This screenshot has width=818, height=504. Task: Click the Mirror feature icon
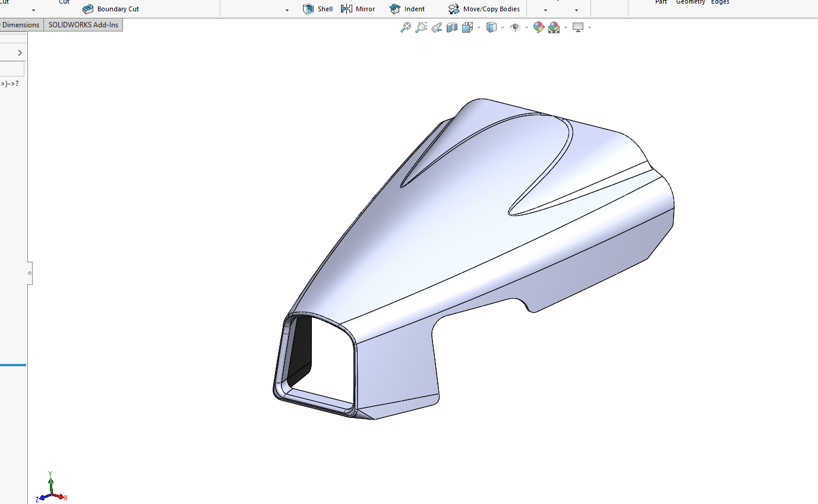(x=346, y=9)
